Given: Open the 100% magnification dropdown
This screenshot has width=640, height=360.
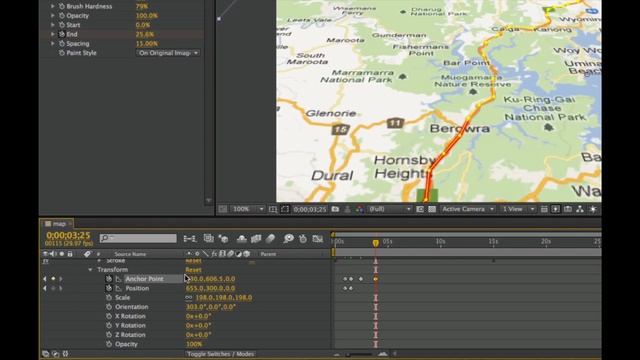Looking at the screenshot, I should pos(248,209).
